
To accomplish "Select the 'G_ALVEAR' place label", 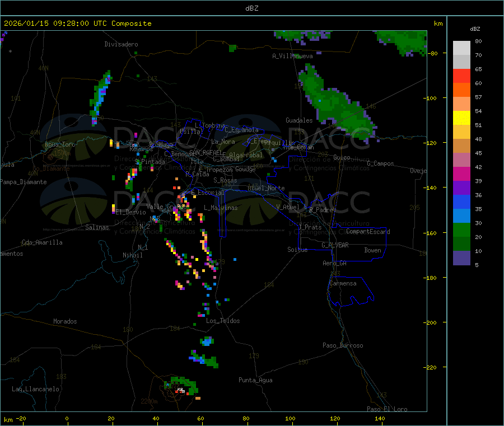I will tap(335, 245).
